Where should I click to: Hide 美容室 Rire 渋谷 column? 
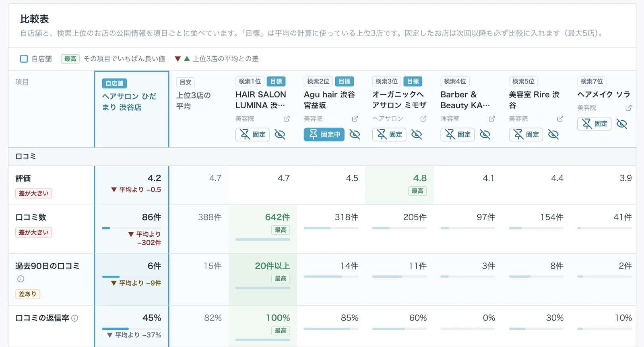pyautogui.click(x=553, y=134)
